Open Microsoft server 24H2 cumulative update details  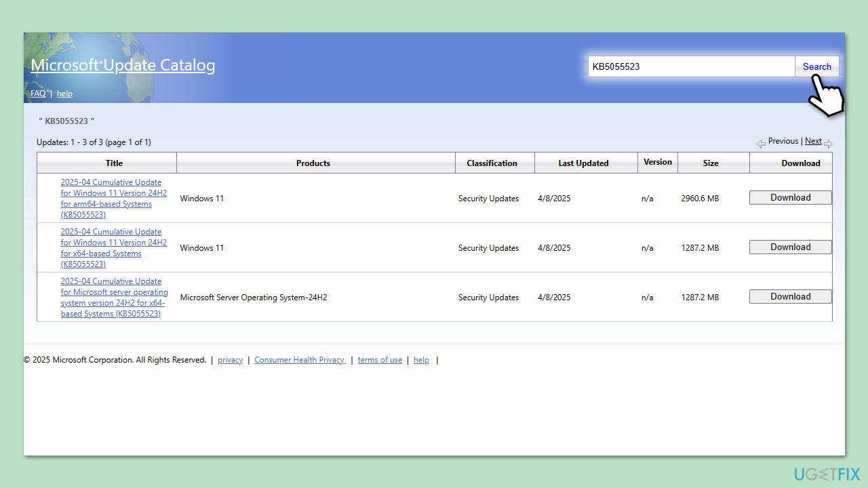(113, 298)
